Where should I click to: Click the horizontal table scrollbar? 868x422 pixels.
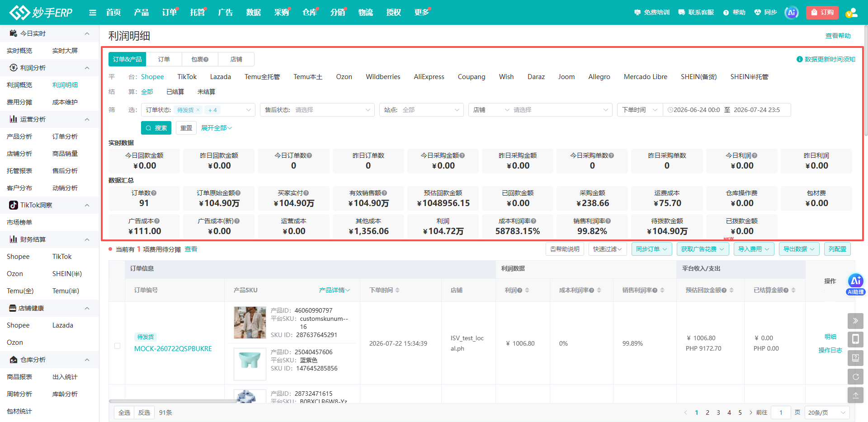point(174,401)
